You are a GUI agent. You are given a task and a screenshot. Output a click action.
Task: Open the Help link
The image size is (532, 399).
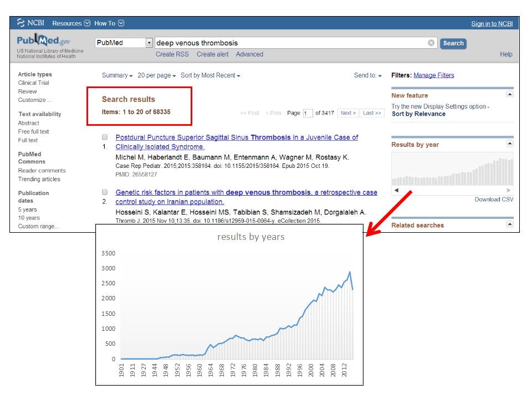506,54
